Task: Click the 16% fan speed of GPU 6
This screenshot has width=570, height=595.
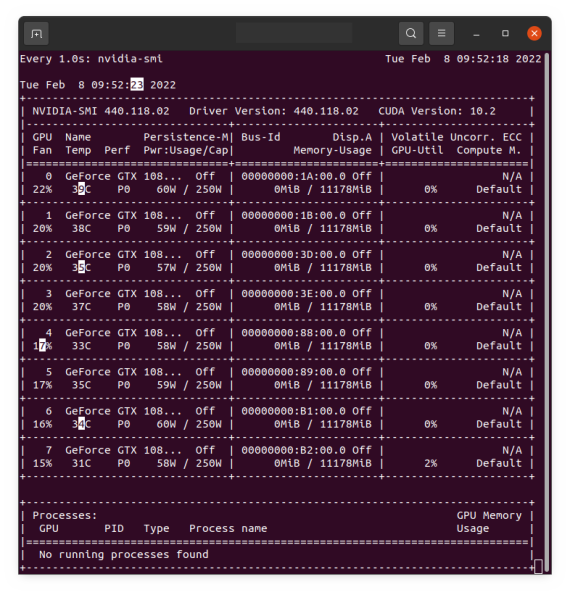Action: tap(43, 424)
